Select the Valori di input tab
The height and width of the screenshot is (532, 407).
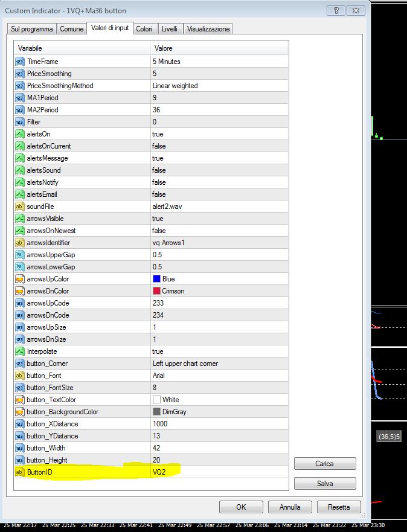[110, 28]
